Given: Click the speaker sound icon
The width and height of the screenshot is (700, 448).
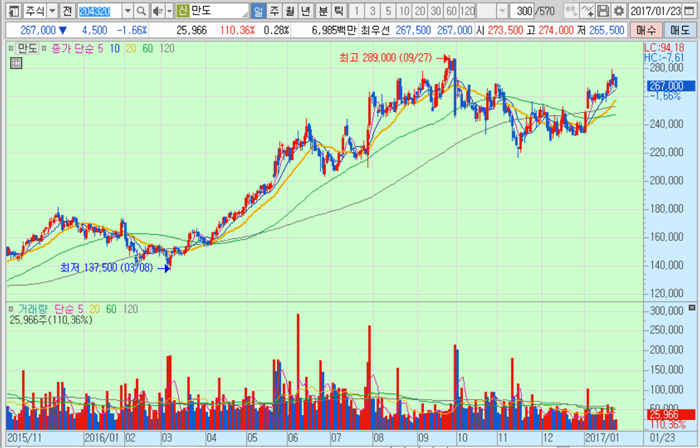Looking at the screenshot, I should pos(155,10).
